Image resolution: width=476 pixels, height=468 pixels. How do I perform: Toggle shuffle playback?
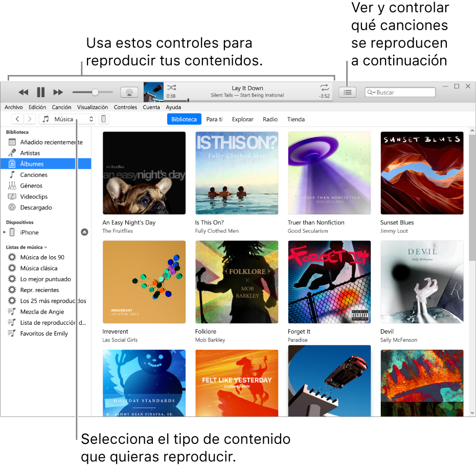click(x=172, y=88)
